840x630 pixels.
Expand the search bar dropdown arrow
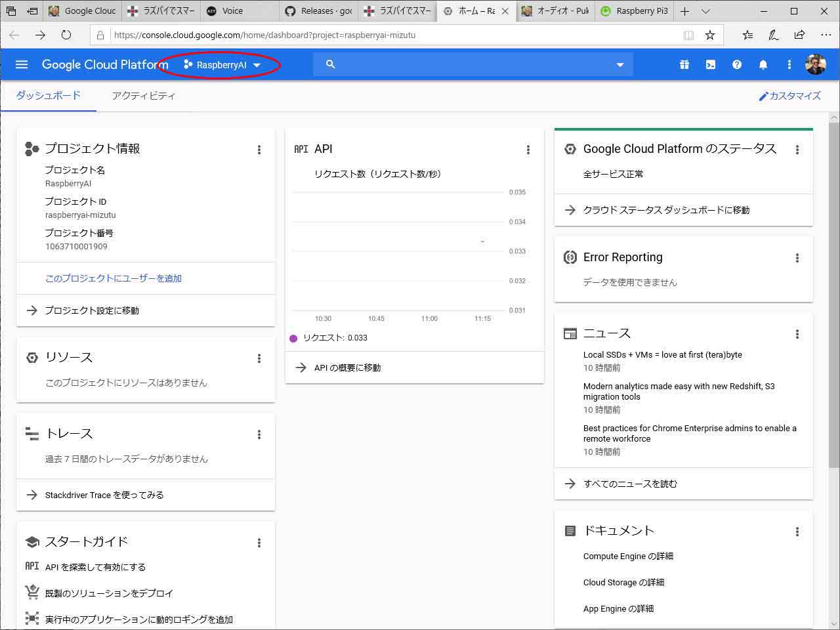click(620, 64)
